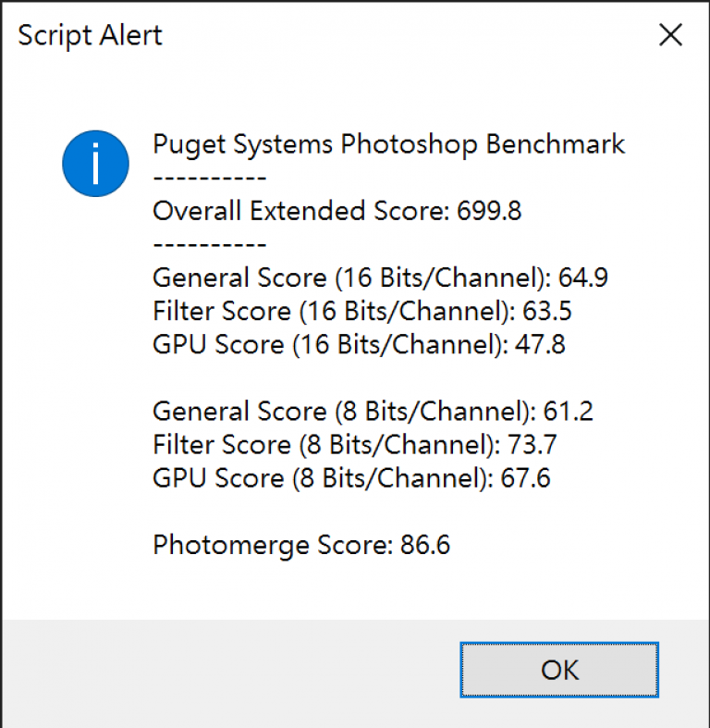This screenshot has height=728, width=710.
Task: Click the Filter Score 8 Bits/Channel line
Action: [x=354, y=445]
